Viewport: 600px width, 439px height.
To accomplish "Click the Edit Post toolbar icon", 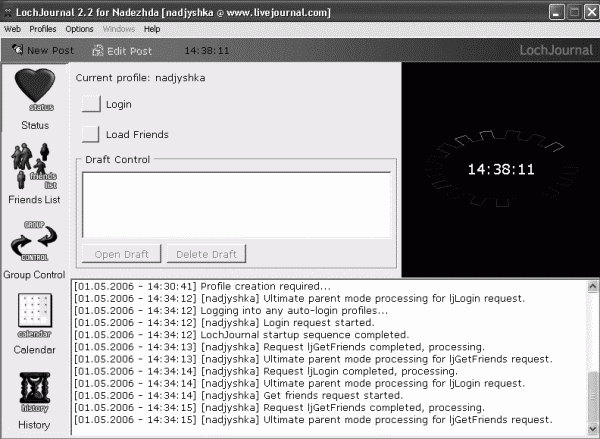I will pyautogui.click(x=98, y=51).
